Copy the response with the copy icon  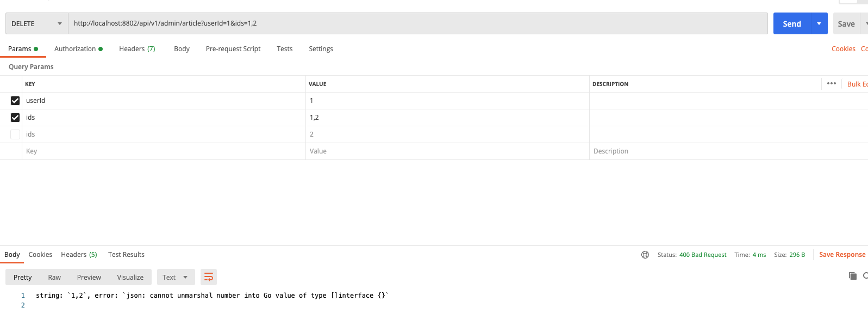[x=852, y=276]
